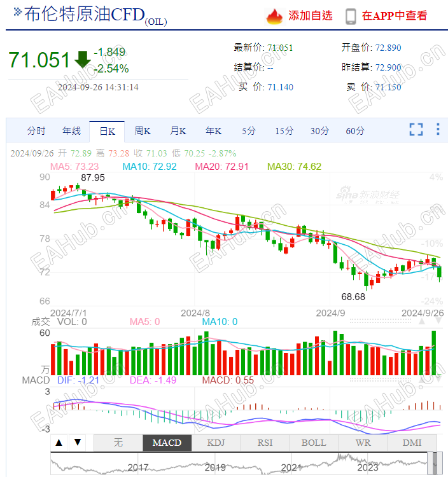The height and width of the screenshot is (477, 448).
Task: Click the flame icon beside 添加自选
Action: [274, 16]
